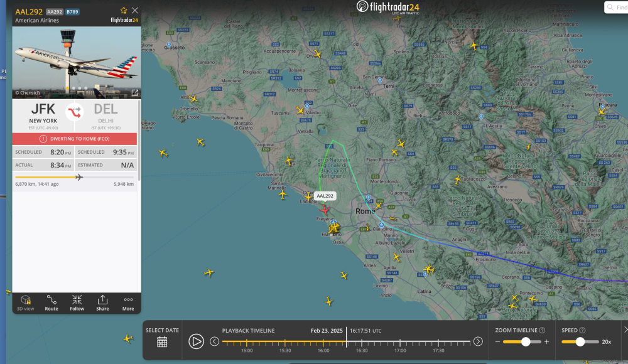The width and height of the screenshot is (628, 364).
Task: Select the red AAL292 aircraft on map
Action: pos(325,209)
